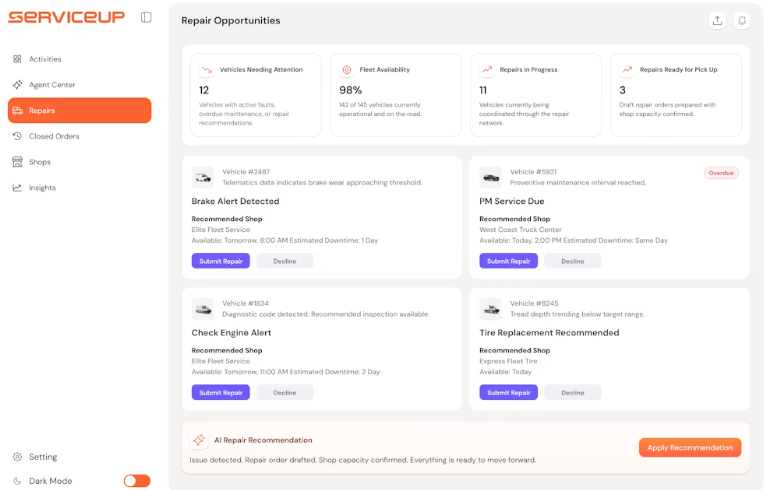Click the Dark Mode moon icon
767x490 pixels.
pos(17,481)
